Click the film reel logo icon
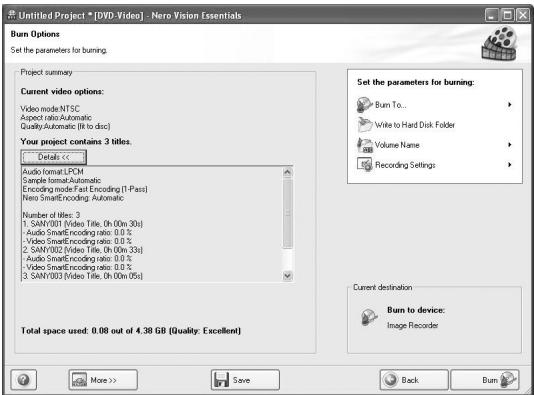This screenshot has width=534, height=395. point(499,44)
